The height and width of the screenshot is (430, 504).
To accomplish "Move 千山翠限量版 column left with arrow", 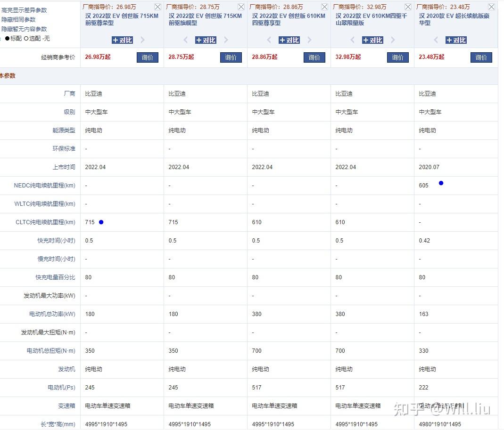I will (x=352, y=40).
